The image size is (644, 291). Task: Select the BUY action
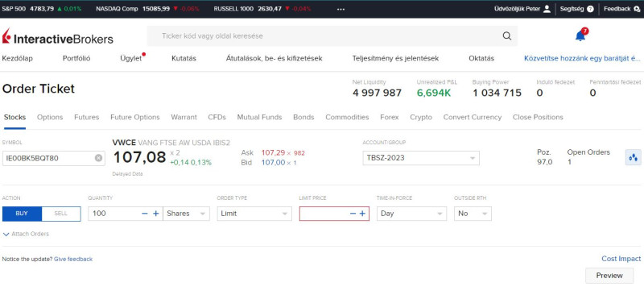22,214
